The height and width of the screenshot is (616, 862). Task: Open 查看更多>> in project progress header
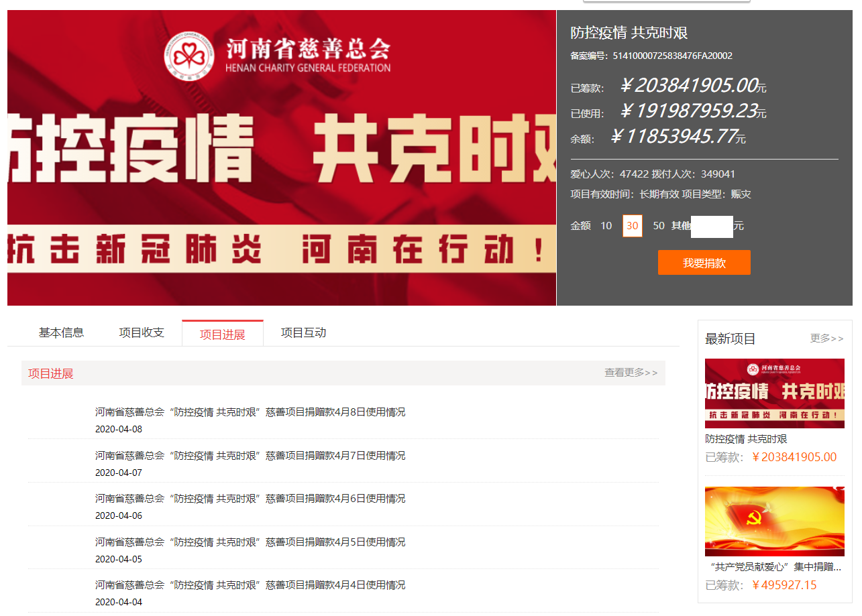point(631,373)
